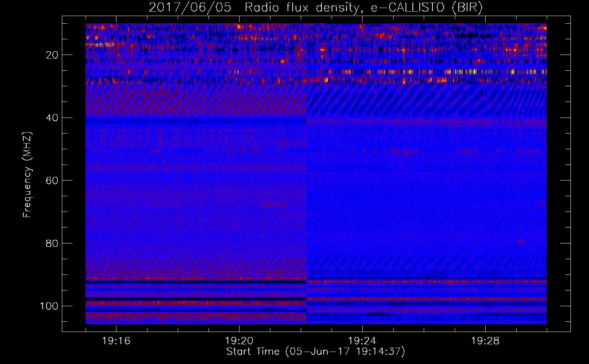The width and height of the screenshot is (589, 364).
Task: Select the "20" frequency tick label
Action: pyautogui.click(x=52, y=55)
